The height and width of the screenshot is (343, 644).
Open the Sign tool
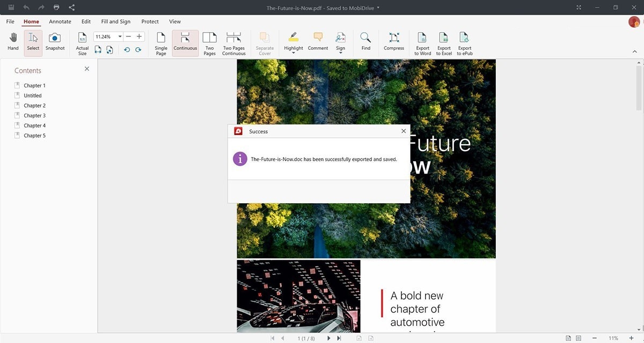tap(340, 41)
